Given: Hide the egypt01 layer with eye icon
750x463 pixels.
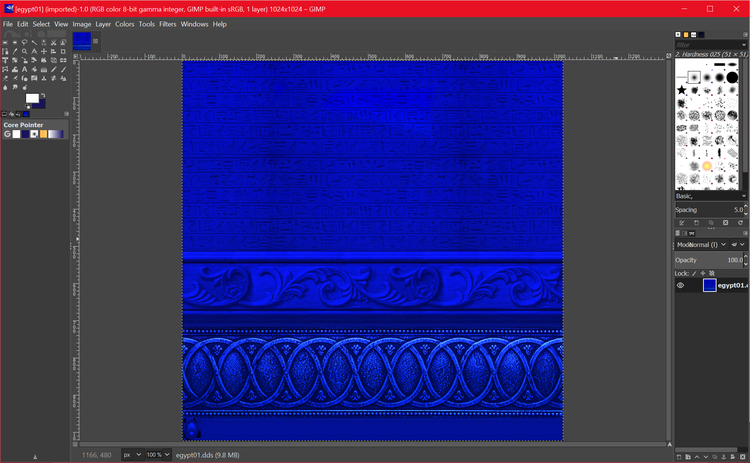Looking at the screenshot, I should (680, 286).
